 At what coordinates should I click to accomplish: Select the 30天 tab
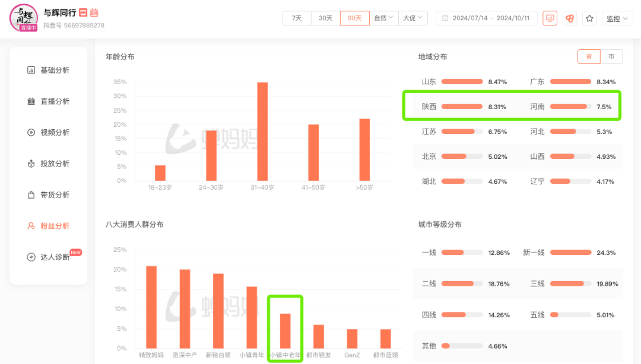coord(325,18)
